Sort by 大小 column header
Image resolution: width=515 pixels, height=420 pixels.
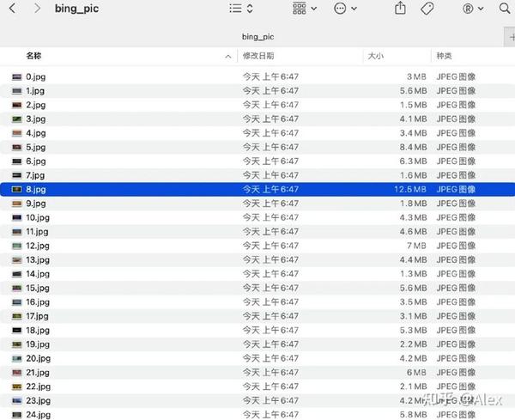coord(375,56)
